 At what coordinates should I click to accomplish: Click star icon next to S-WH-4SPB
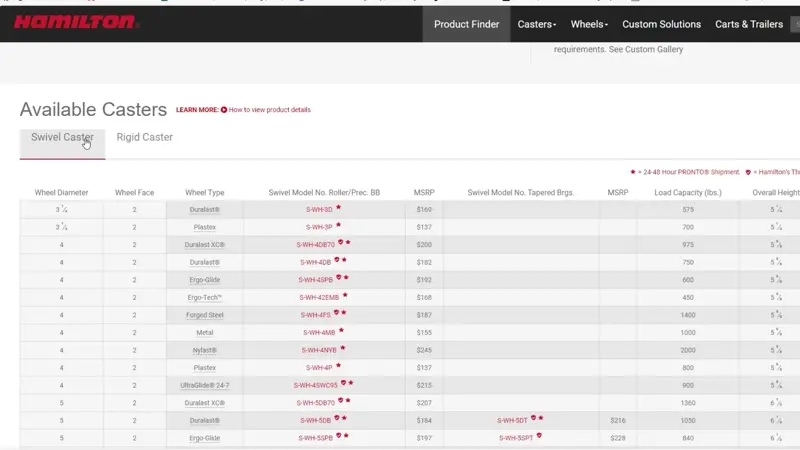coord(346,278)
